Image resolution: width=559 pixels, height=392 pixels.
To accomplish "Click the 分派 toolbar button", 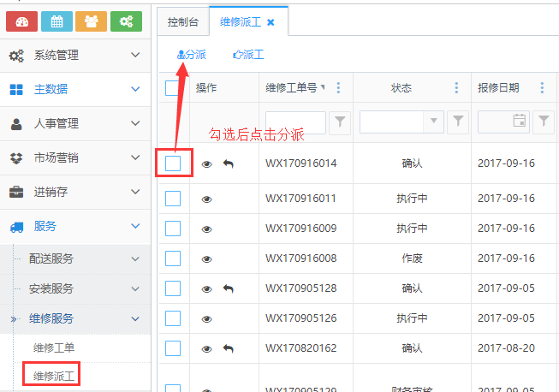I will click(191, 54).
